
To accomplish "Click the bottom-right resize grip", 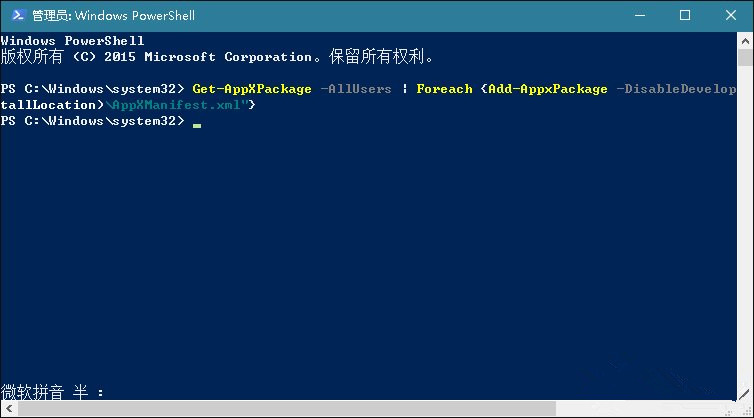I will pos(745,409).
